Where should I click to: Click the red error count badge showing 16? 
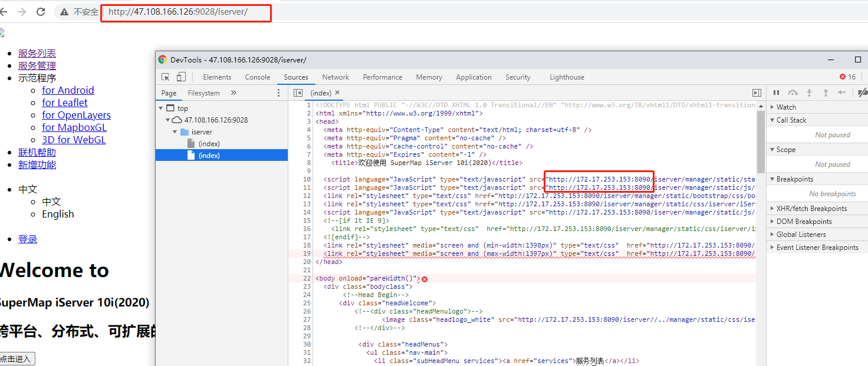(x=847, y=77)
